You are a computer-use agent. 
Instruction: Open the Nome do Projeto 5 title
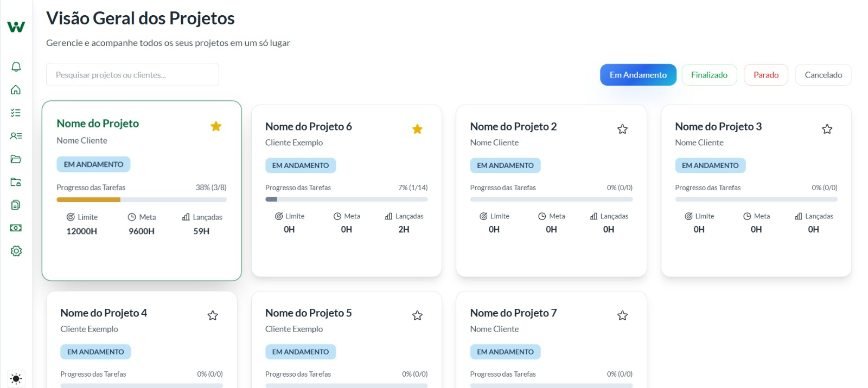pyautogui.click(x=309, y=313)
